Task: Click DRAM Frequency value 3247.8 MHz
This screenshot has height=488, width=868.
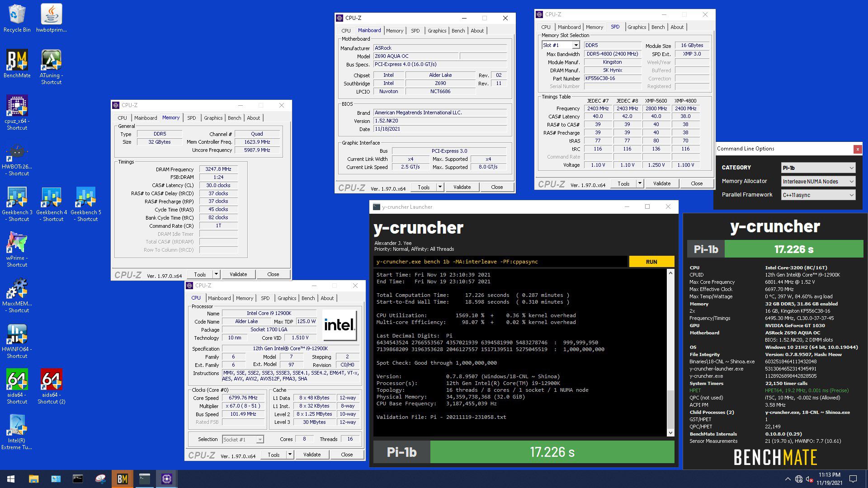Action: (x=218, y=169)
